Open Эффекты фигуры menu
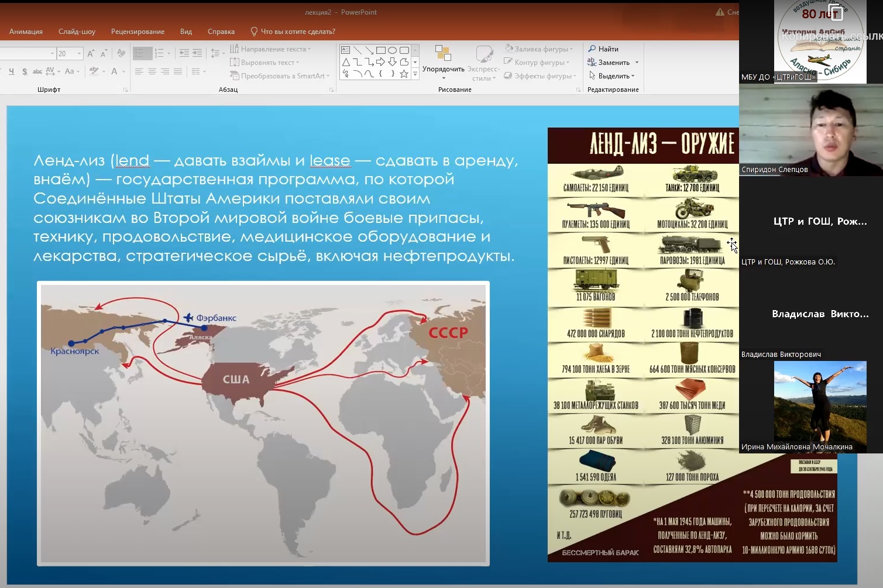883x588 pixels. coord(540,76)
